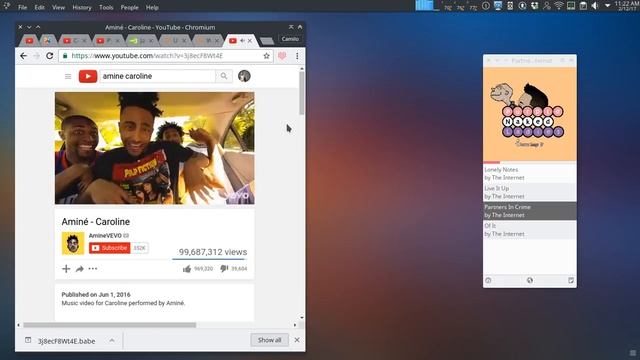Reload the YouTube page

tap(49, 56)
